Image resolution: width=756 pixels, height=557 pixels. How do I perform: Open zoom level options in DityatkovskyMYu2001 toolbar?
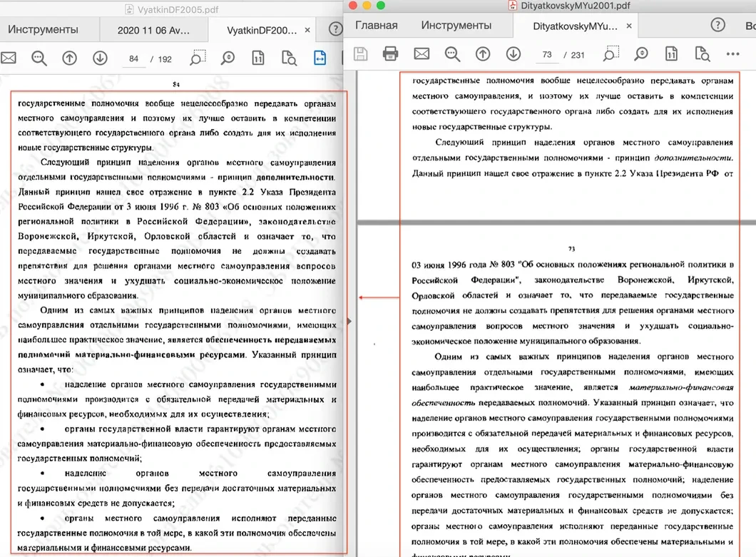(641, 53)
